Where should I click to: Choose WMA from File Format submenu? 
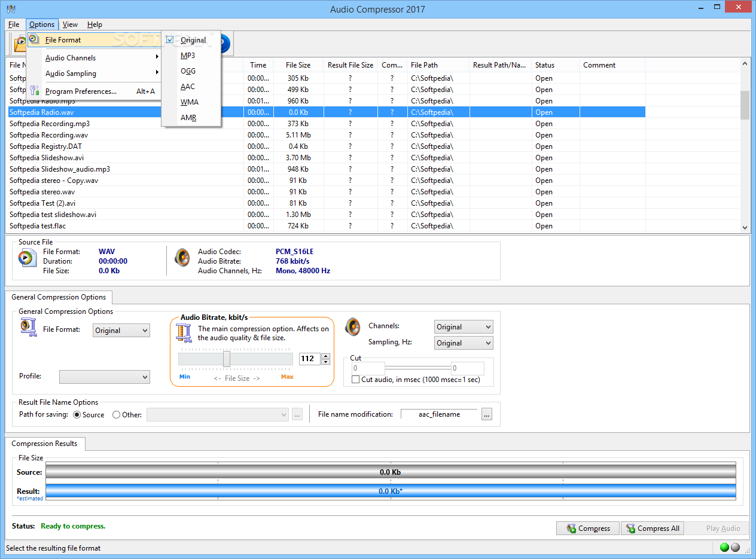pos(191,102)
